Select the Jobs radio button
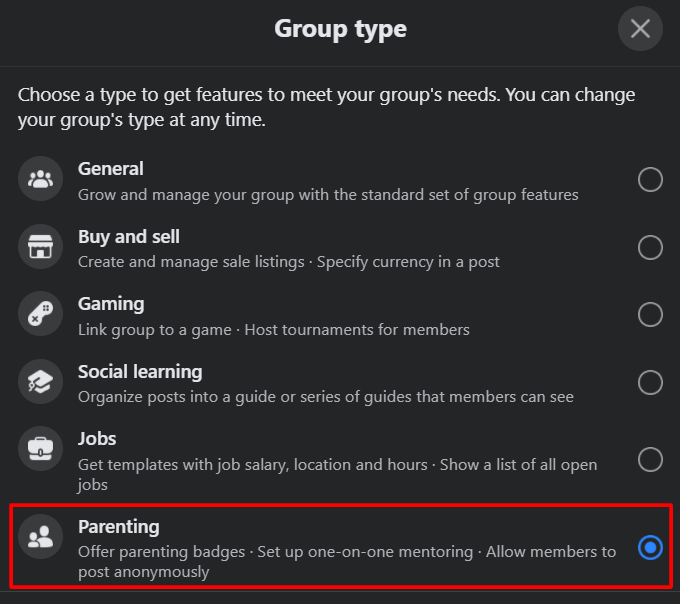680x604 pixels. [x=650, y=460]
